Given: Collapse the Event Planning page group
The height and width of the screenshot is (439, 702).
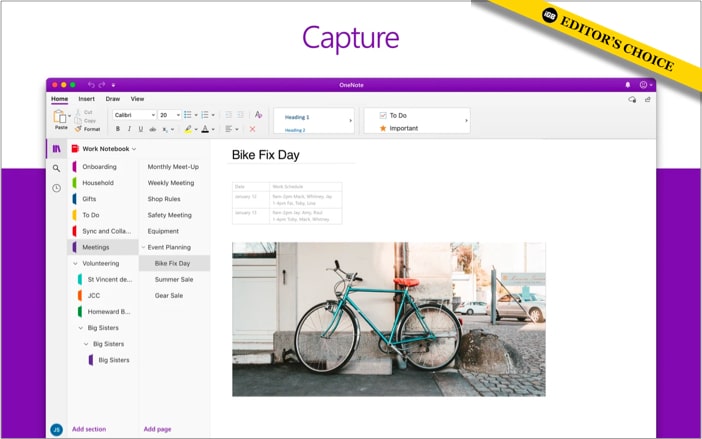Looking at the screenshot, I should 144,247.
